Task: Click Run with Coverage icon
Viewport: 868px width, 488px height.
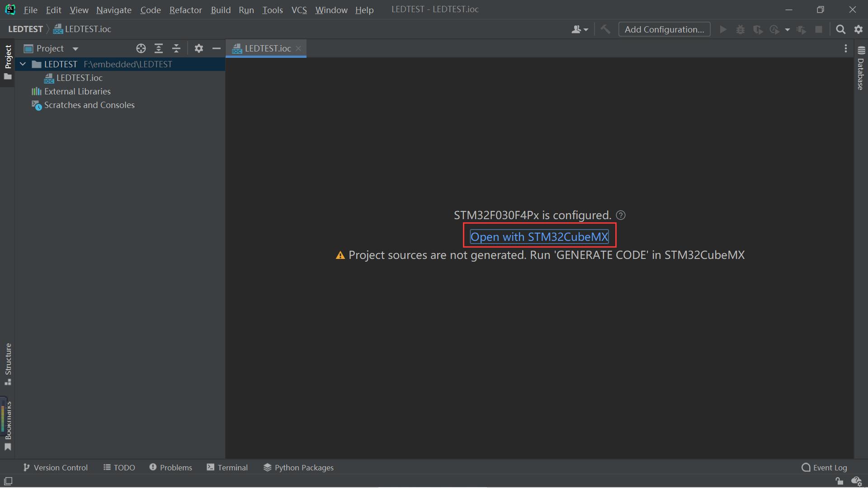Action: (x=758, y=29)
